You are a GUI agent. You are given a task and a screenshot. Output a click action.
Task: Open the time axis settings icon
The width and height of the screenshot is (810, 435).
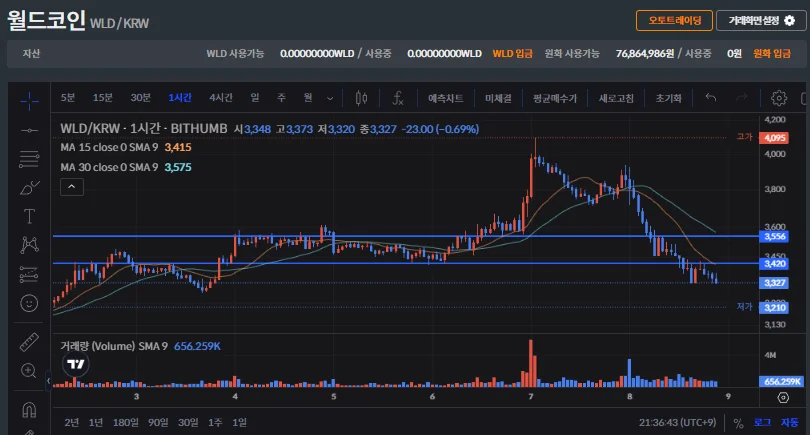click(x=783, y=397)
